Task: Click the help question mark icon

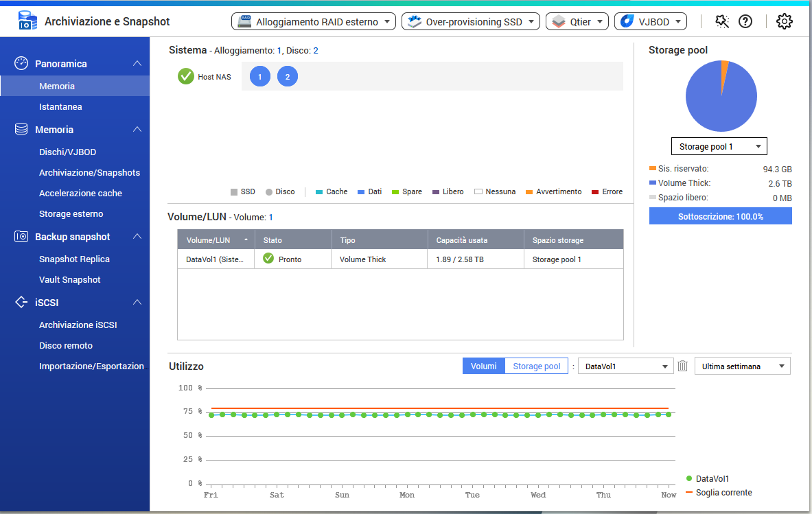Action: pos(745,22)
